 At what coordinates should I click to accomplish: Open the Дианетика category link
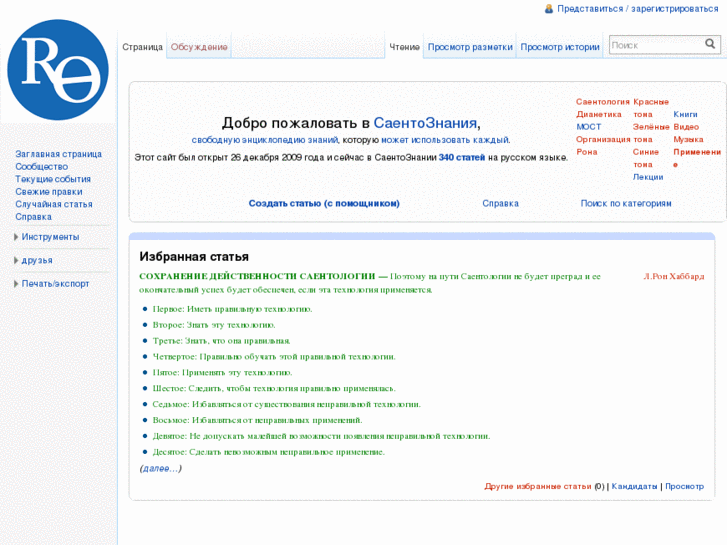(599, 114)
